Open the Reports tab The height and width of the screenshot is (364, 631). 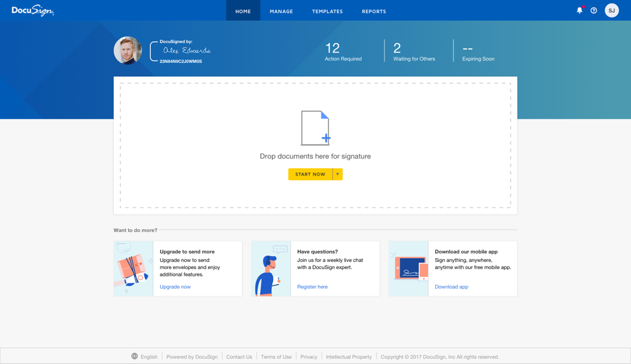point(374,11)
